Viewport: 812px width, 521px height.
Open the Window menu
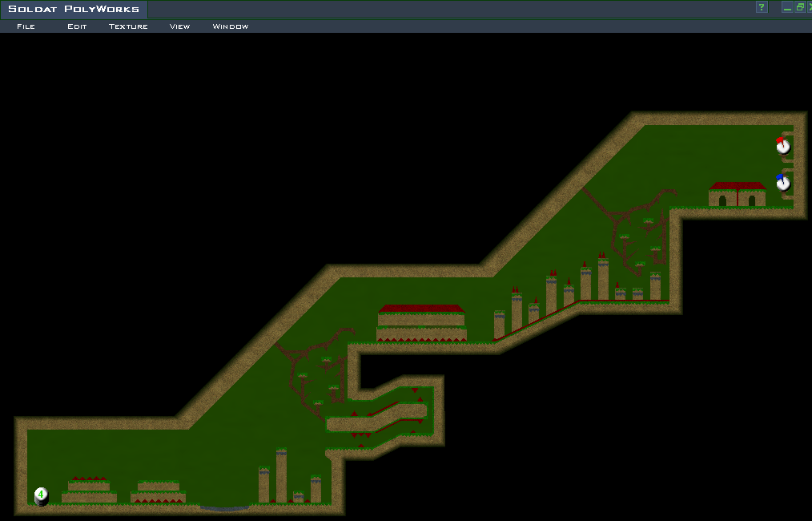pyautogui.click(x=230, y=26)
